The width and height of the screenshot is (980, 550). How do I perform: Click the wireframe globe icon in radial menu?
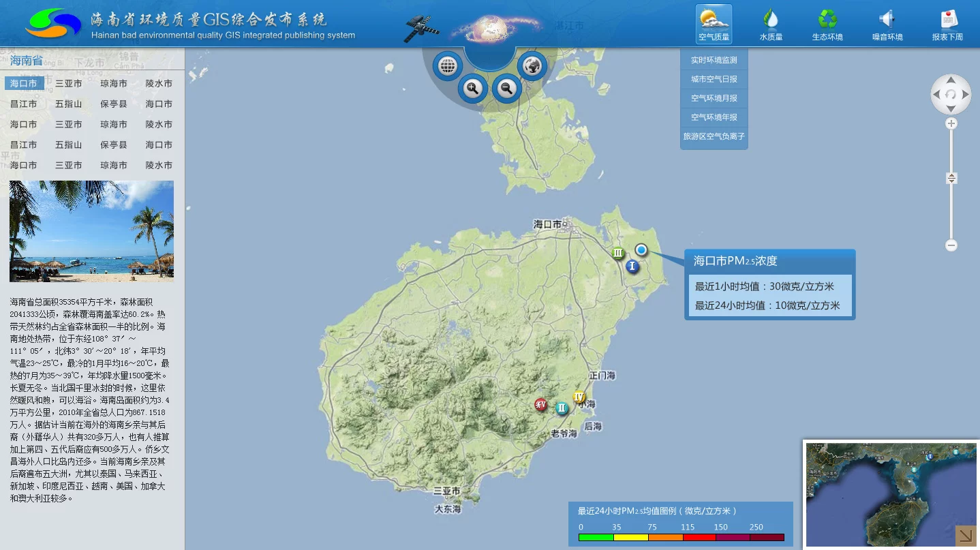(x=447, y=66)
